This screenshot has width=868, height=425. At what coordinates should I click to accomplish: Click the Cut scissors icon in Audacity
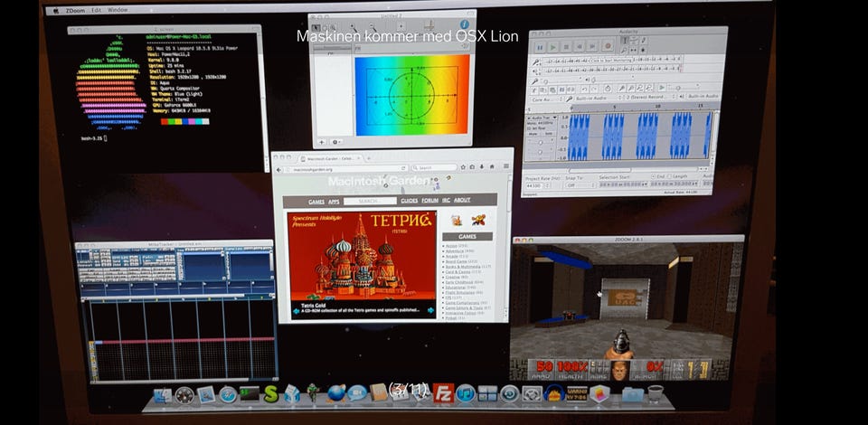[534, 90]
